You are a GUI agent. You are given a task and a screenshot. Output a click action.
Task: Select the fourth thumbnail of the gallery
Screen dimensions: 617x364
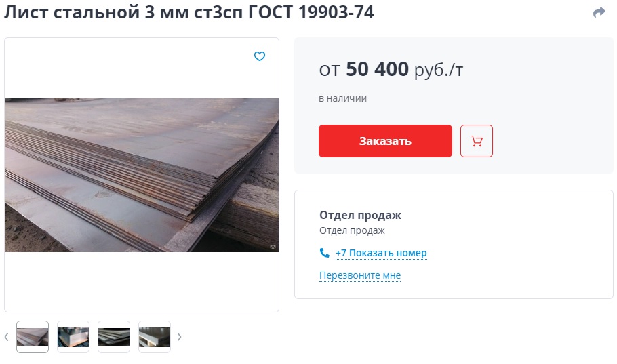155,337
